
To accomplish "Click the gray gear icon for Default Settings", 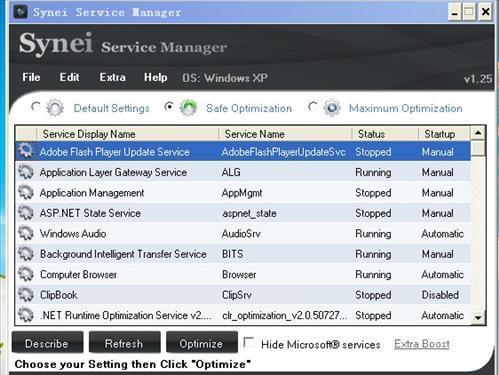I will click(x=55, y=108).
